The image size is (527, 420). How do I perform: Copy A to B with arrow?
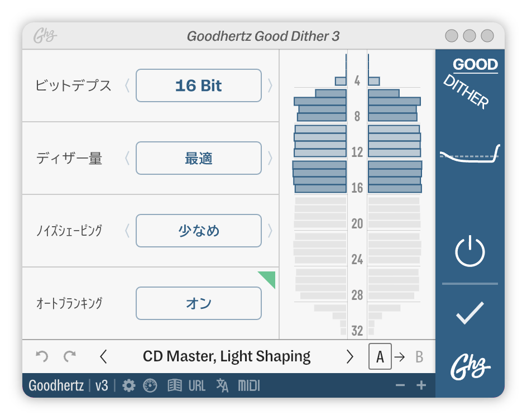(x=400, y=356)
